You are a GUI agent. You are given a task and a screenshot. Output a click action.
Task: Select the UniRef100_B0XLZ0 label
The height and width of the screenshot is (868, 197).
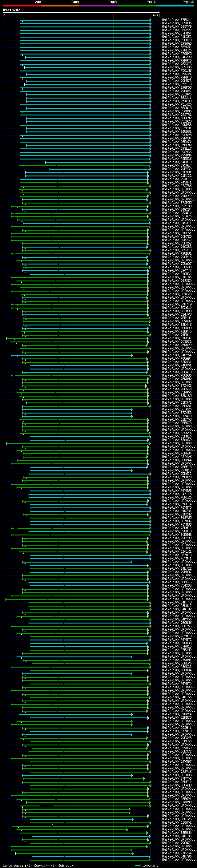click(177, 294)
